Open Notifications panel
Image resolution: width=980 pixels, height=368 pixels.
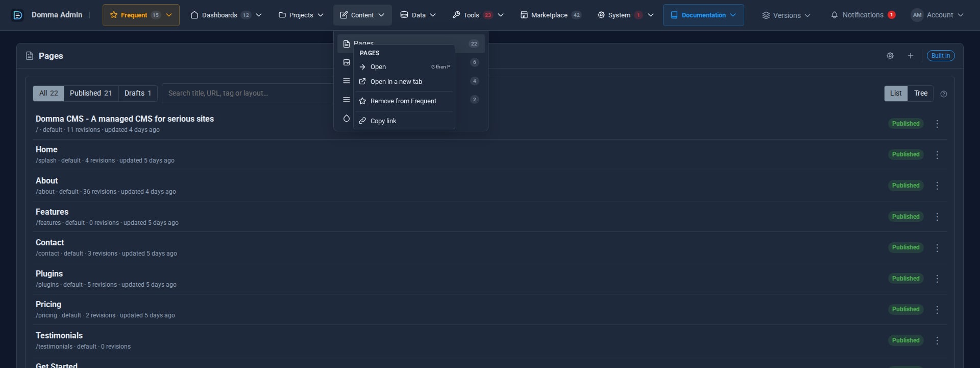[863, 15]
